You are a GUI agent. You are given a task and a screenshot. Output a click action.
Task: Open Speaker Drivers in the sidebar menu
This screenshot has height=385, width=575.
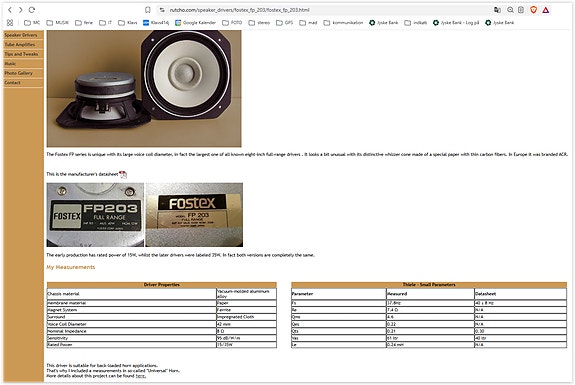(23, 35)
